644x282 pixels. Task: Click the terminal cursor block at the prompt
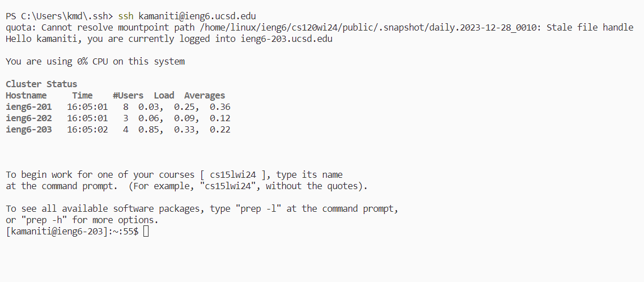(x=146, y=231)
